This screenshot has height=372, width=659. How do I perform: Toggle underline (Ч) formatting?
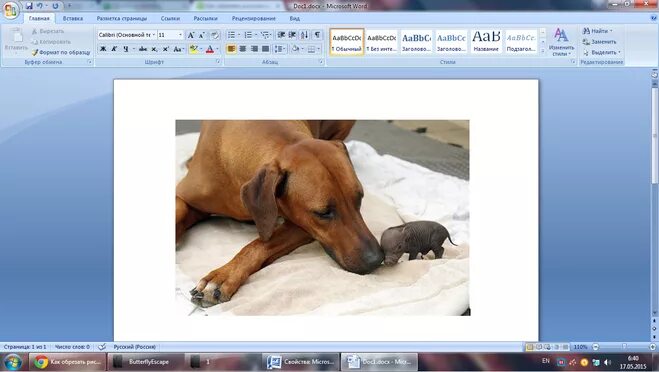(x=126, y=49)
